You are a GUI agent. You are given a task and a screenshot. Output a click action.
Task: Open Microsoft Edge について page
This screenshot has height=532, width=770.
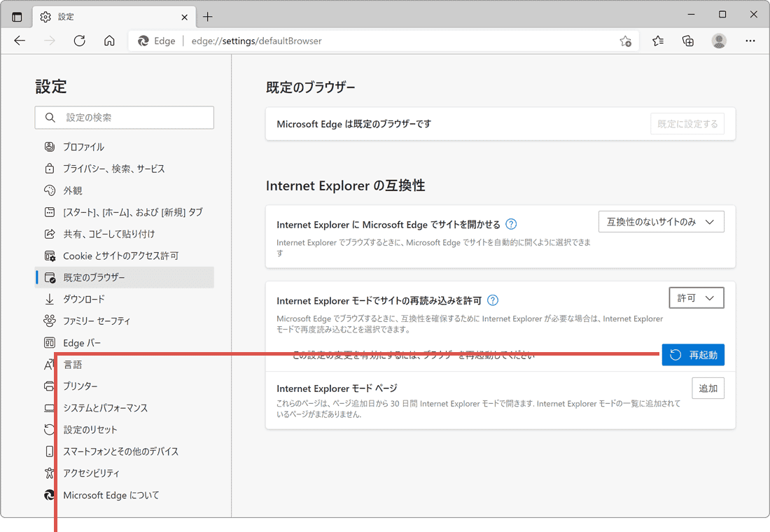tap(124, 495)
